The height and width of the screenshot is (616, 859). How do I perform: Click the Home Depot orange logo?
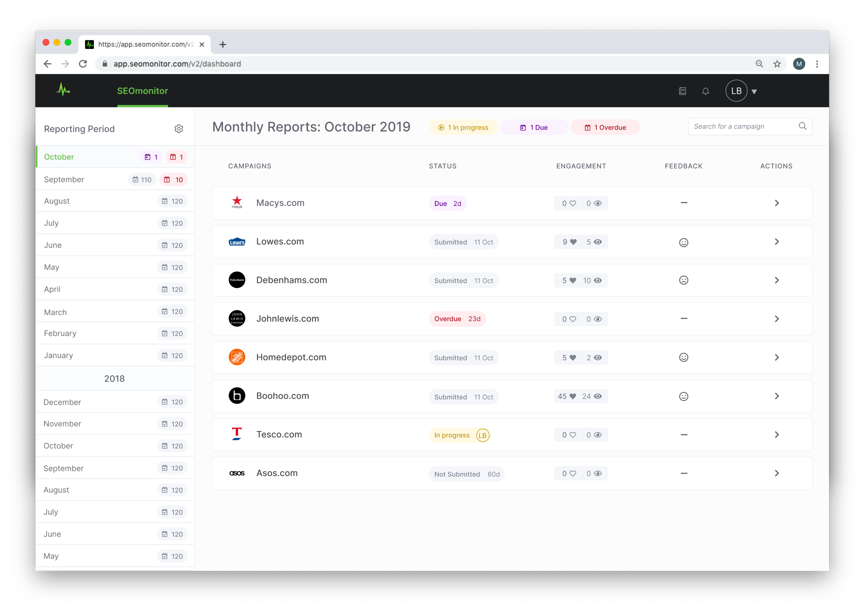[x=237, y=357]
